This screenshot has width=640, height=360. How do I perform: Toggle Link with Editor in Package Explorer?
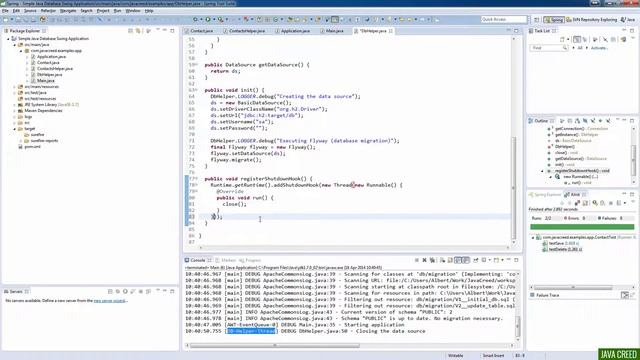click(x=138, y=31)
